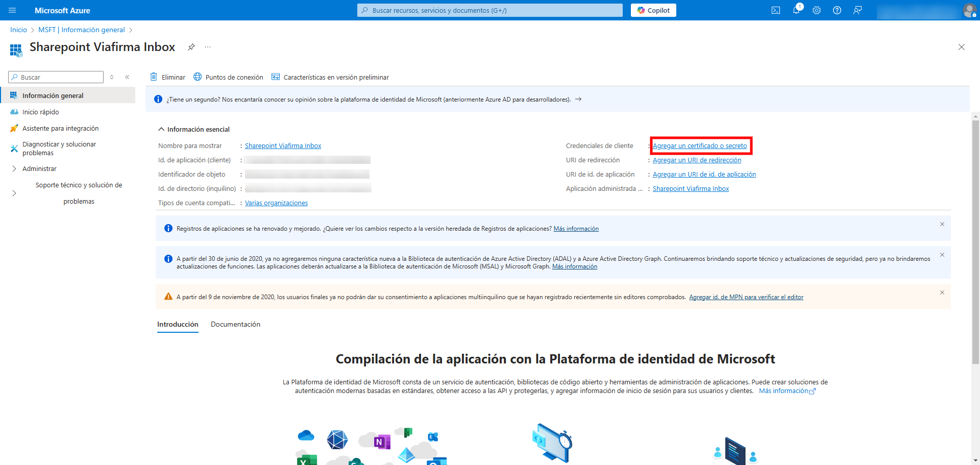Click Agregar un URI de redirección link
This screenshot has height=465, width=980.
[x=697, y=160]
